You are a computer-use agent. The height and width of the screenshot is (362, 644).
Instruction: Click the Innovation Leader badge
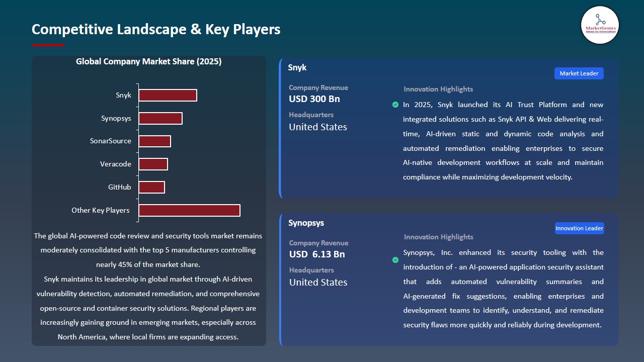pyautogui.click(x=579, y=228)
